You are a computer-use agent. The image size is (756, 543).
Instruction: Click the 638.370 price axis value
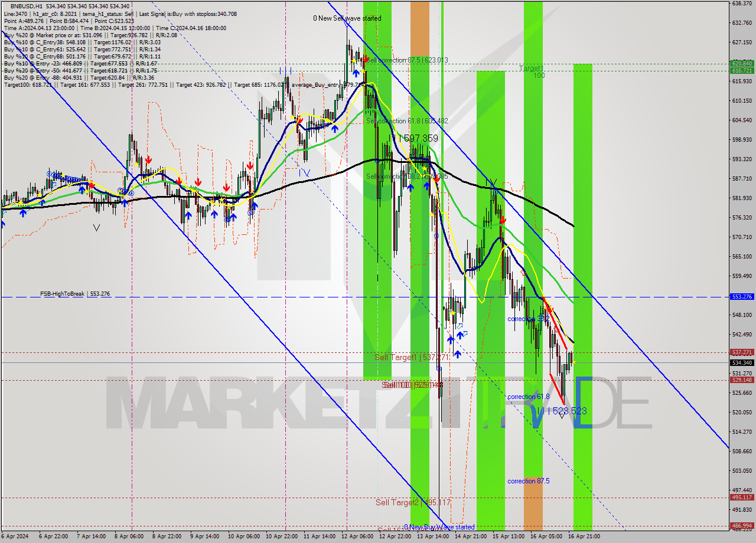[742, 4]
